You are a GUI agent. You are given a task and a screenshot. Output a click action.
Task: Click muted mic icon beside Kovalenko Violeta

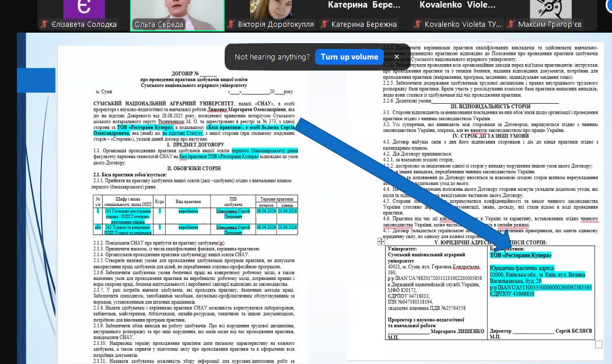pos(417,24)
